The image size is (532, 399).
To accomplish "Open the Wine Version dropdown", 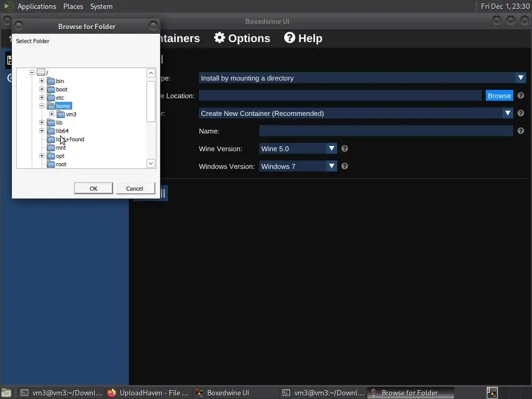I will coord(298,149).
